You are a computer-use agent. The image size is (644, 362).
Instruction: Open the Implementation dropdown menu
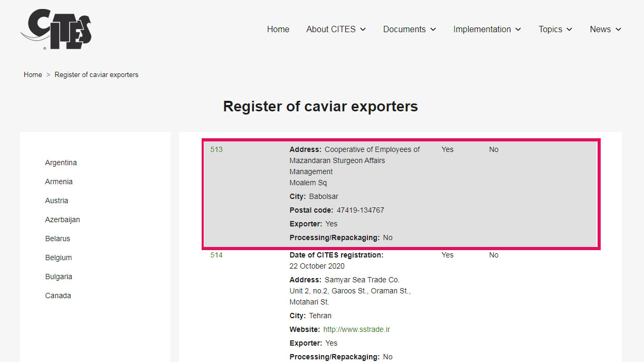[x=487, y=30]
